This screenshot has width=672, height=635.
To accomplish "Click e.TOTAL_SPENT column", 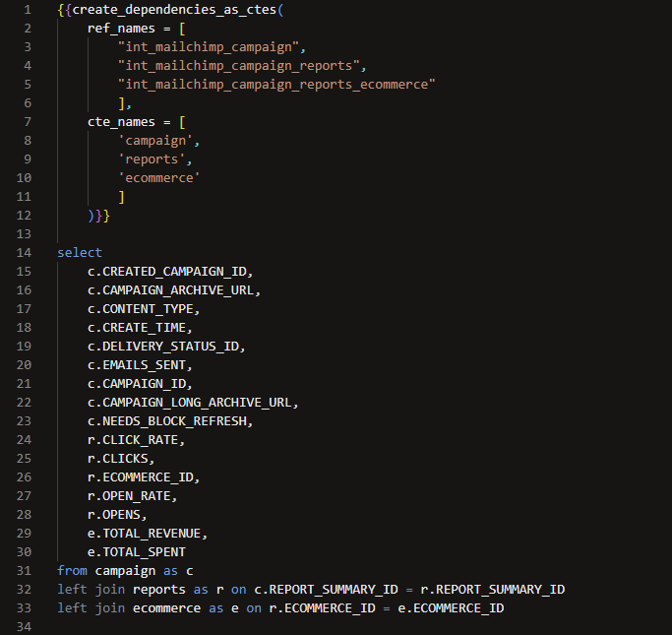I will tap(137, 552).
